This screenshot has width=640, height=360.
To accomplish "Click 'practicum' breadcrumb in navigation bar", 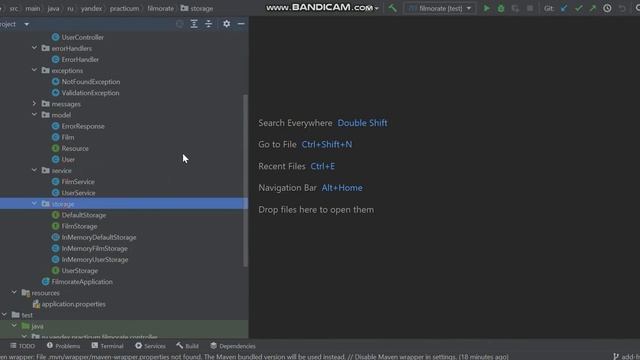I will (124, 8).
